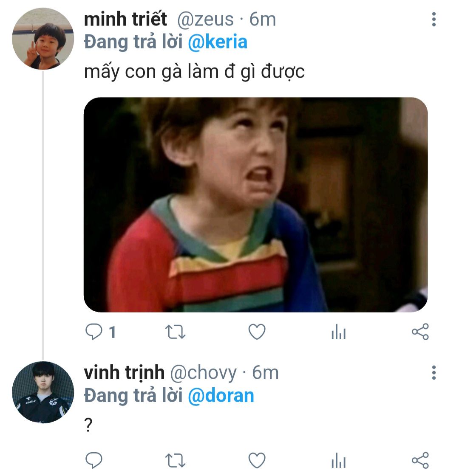This screenshot has width=459, height=476.
Task: Open the @keria mention link
Action: (x=217, y=42)
